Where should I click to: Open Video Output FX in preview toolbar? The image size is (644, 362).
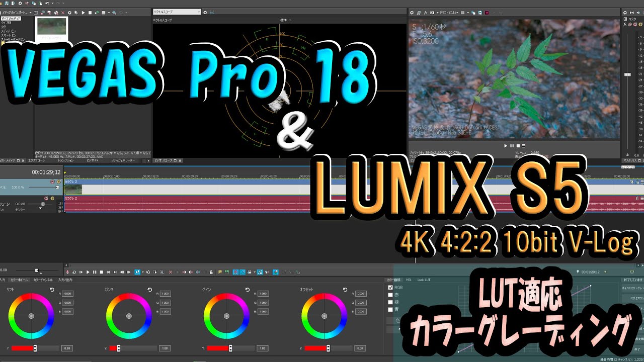pyautogui.click(x=426, y=13)
